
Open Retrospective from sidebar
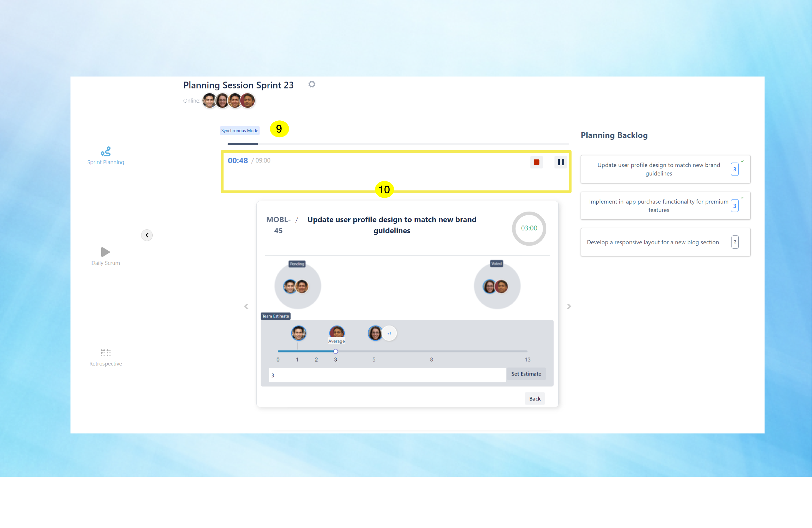click(105, 357)
